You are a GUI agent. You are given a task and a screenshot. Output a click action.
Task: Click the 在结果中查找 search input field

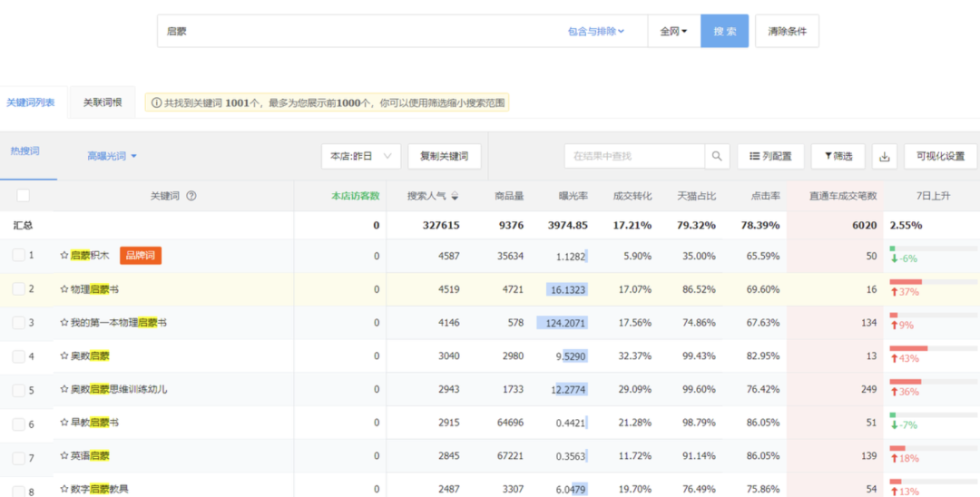click(634, 156)
